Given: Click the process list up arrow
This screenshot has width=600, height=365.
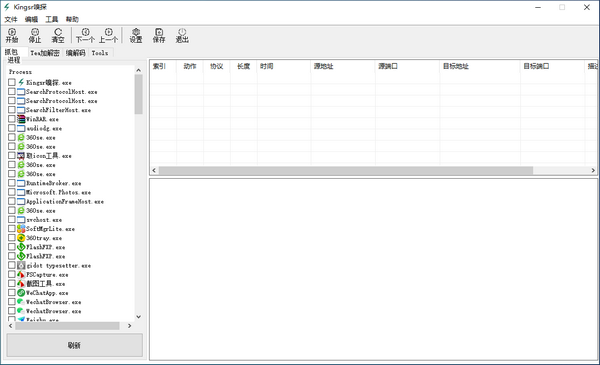Looking at the screenshot, I should 139,70.
